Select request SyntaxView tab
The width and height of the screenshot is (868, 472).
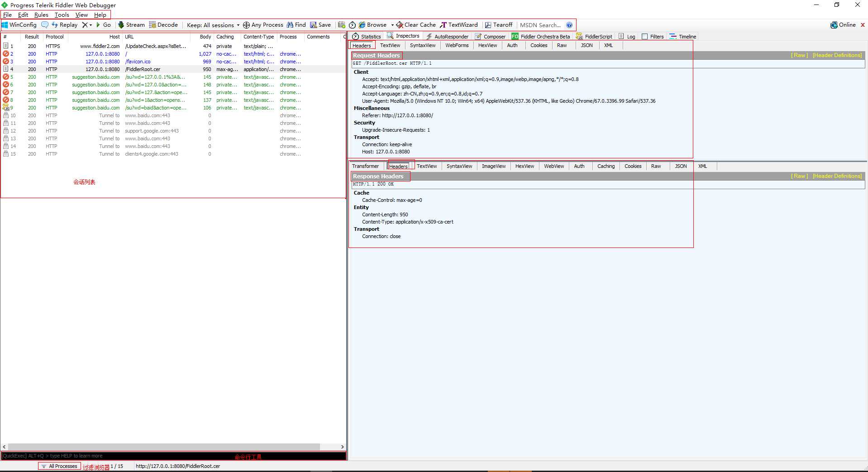[423, 45]
